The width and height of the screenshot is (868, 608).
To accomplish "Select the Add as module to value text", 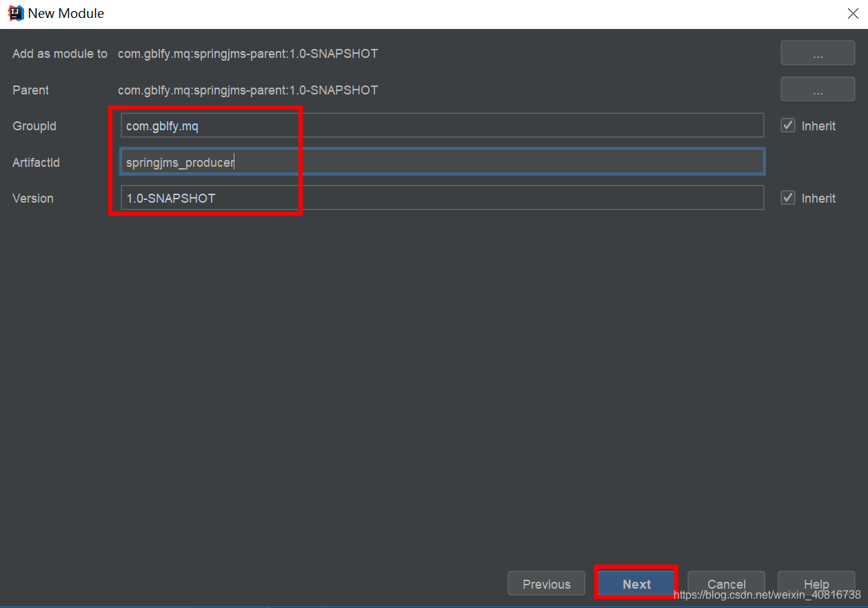I will click(x=248, y=53).
